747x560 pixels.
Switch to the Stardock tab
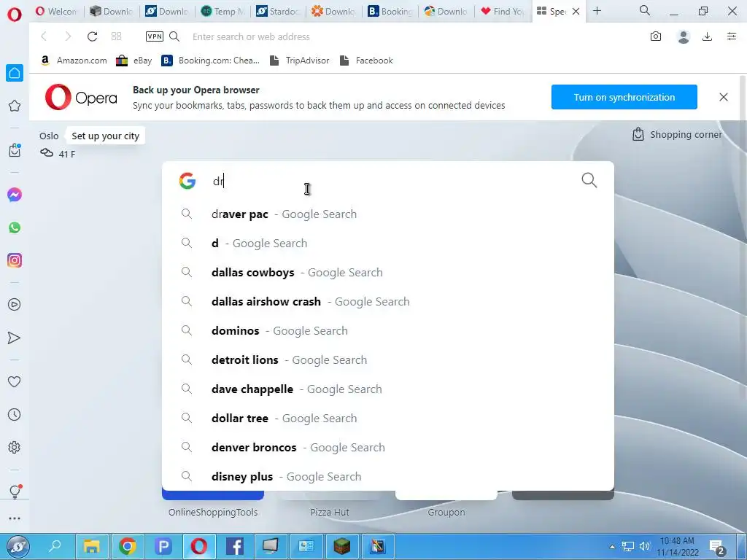278,11
